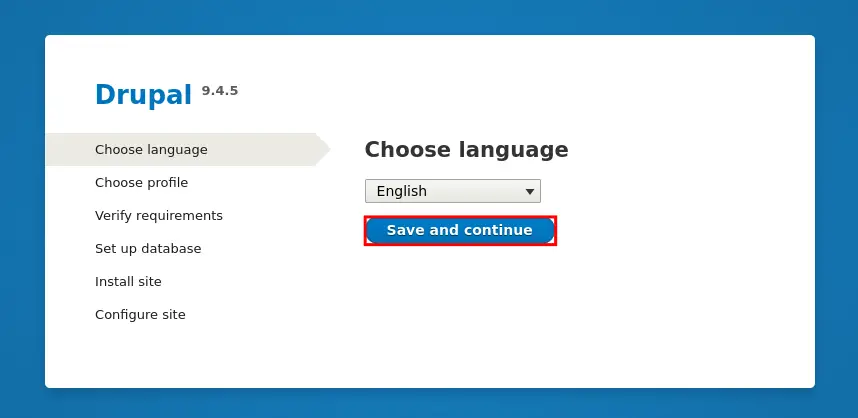Screen dimensions: 858x418
Task: Click the blue Drupal title
Action: 143,95
